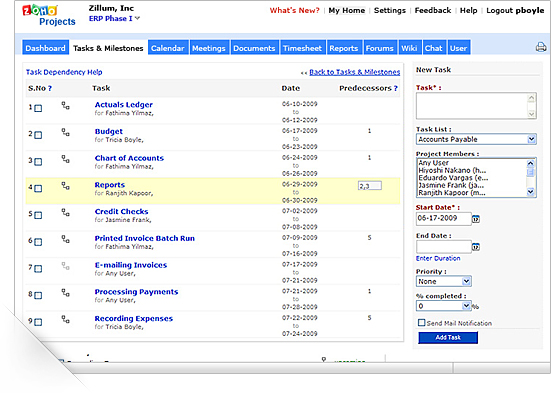Open the Help link in the header
The height and width of the screenshot is (393, 551).
coord(468,11)
